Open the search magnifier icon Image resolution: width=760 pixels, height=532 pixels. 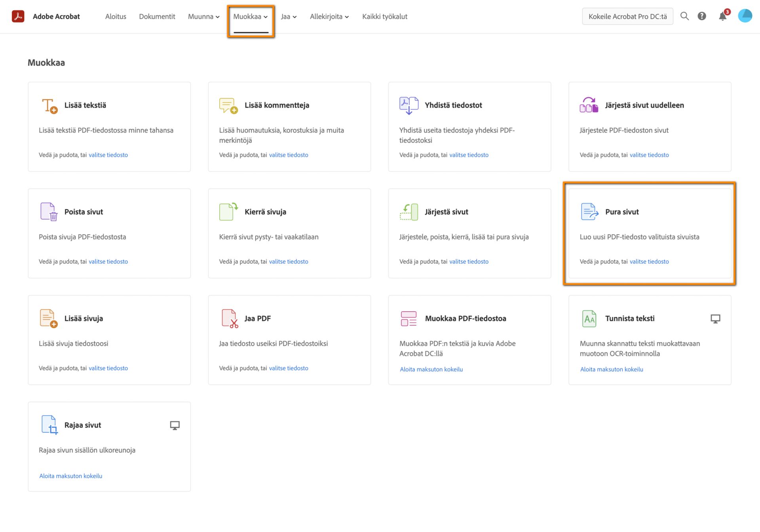pyautogui.click(x=684, y=16)
